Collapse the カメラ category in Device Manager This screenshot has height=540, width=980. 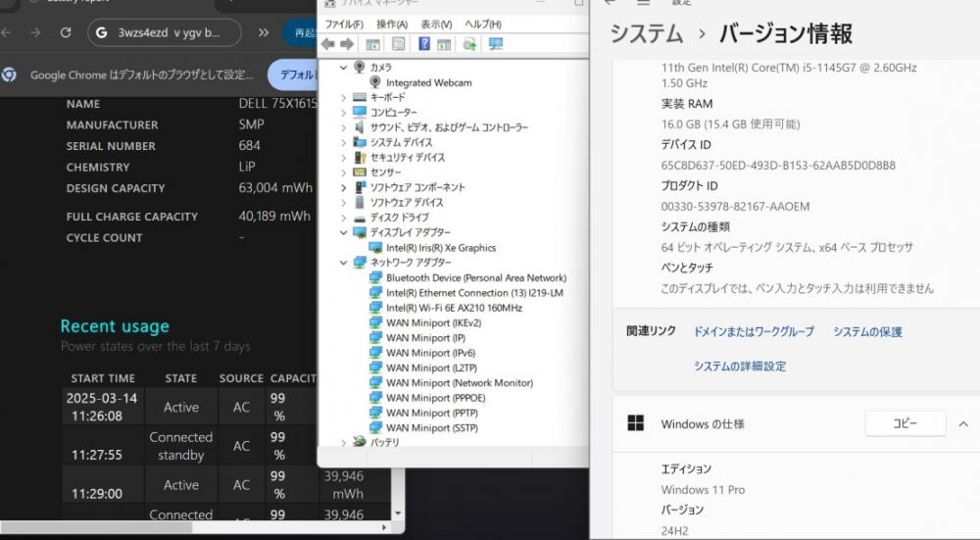coord(343,67)
